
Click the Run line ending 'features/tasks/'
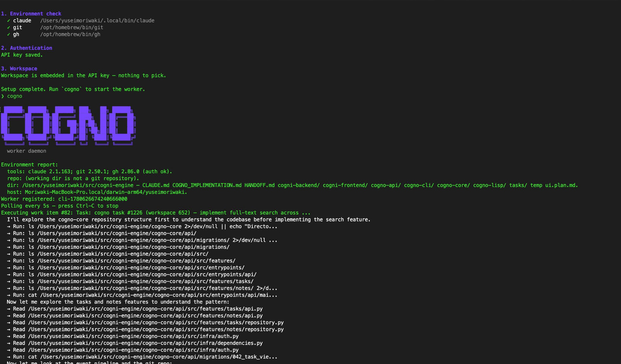point(130,282)
